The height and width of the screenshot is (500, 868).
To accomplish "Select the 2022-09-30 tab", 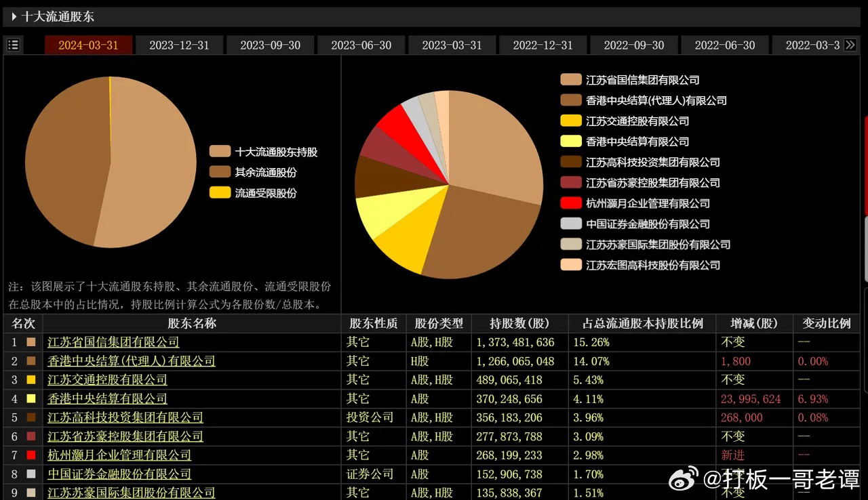I will coord(633,45).
